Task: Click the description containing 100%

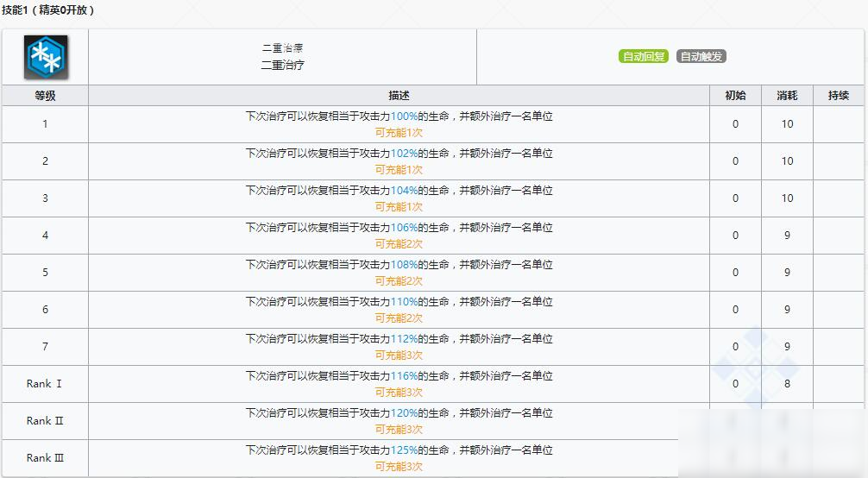Action: 399,116
